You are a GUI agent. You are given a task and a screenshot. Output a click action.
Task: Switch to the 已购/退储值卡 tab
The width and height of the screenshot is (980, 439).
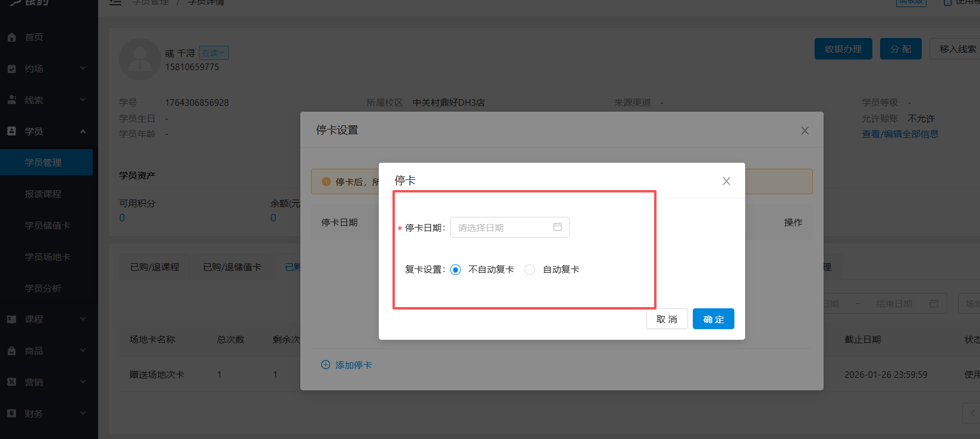tap(232, 267)
